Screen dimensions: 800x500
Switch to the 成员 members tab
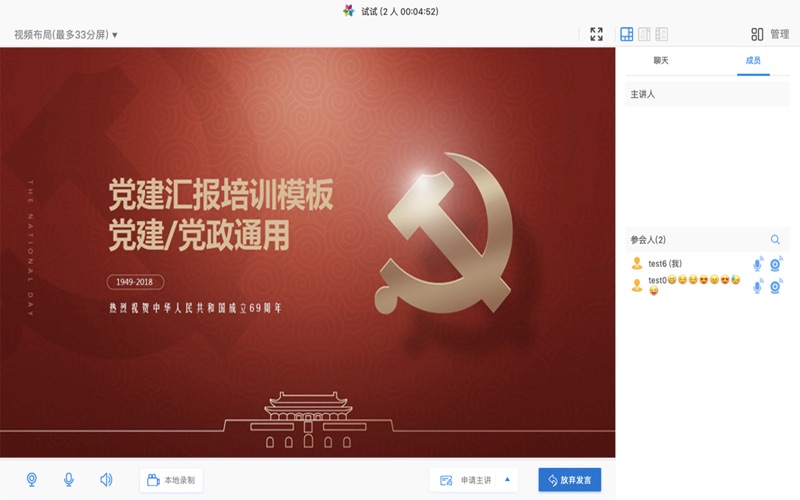[x=753, y=60]
